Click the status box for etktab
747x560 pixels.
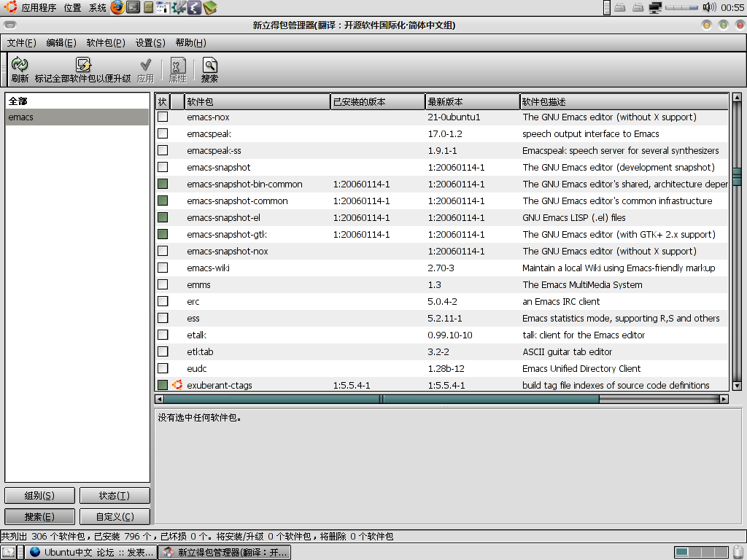click(163, 351)
